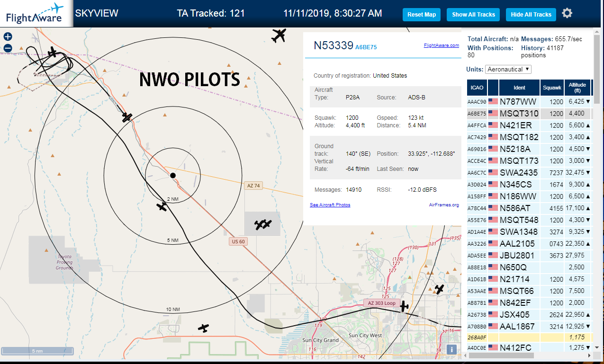Open the settings gear icon

pos(567,13)
